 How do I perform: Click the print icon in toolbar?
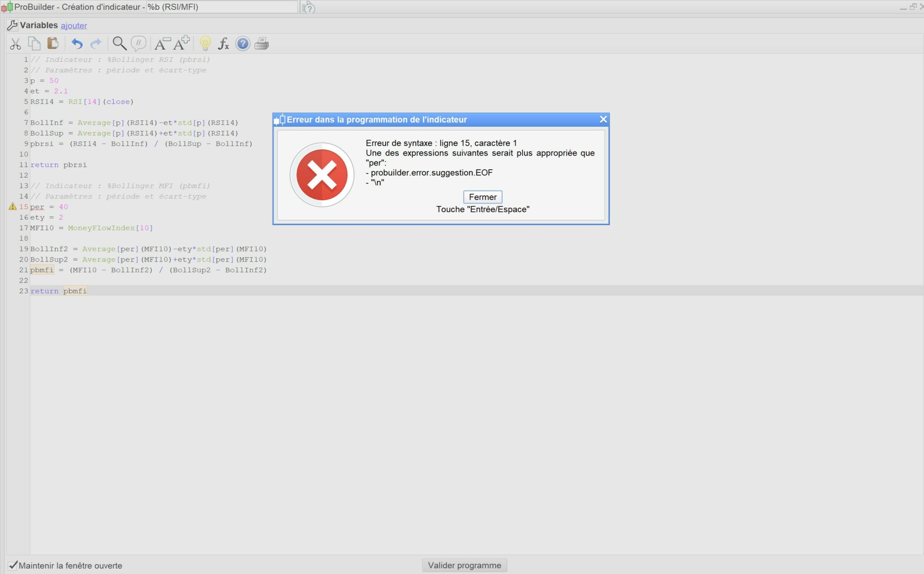coord(262,43)
